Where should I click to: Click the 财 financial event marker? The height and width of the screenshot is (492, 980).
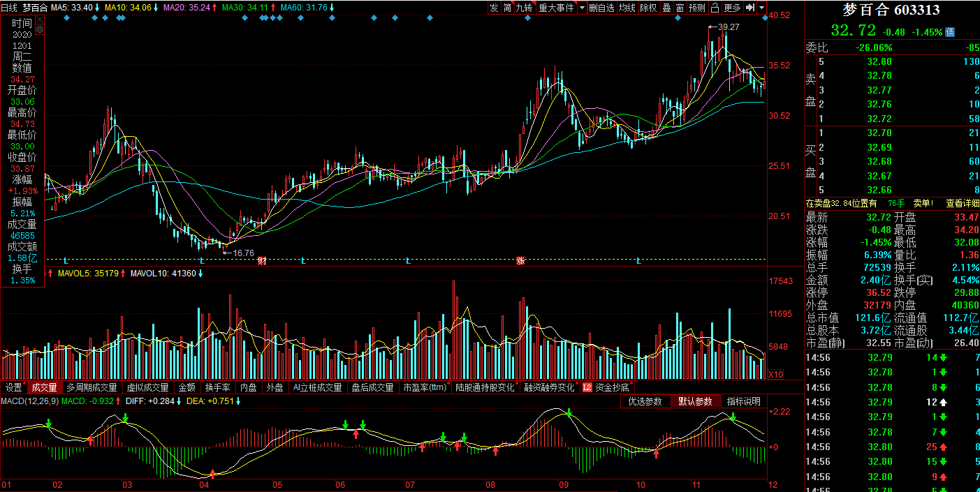pyautogui.click(x=262, y=261)
